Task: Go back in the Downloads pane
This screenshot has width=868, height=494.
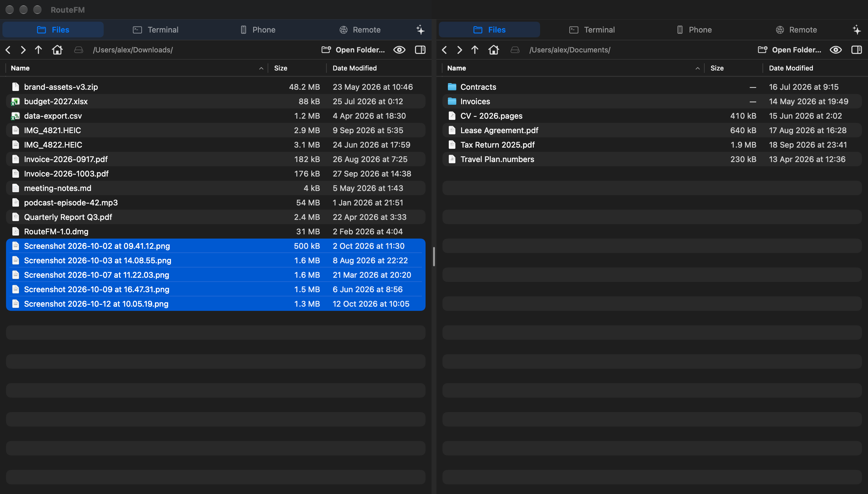Action: pyautogui.click(x=8, y=50)
